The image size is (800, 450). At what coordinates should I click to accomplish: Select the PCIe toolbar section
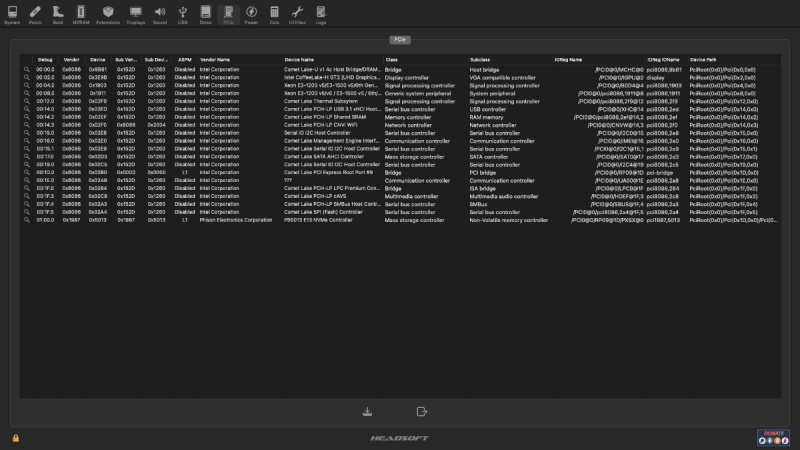tap(228, 15)
